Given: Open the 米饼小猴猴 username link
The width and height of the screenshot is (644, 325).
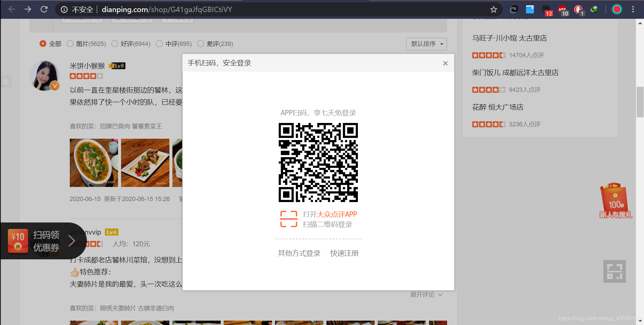Looking at the screenshot, I should click(87, 66).
